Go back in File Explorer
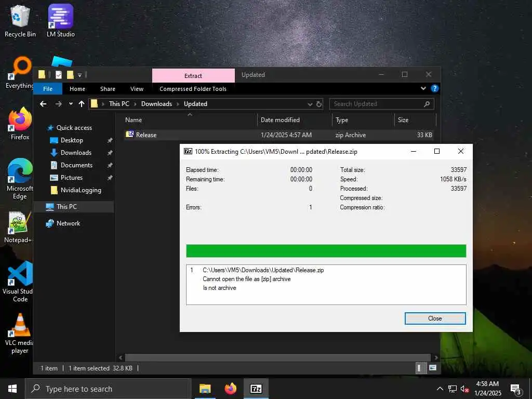The width and height of the screenshot is (532, 399). point(43,104)
